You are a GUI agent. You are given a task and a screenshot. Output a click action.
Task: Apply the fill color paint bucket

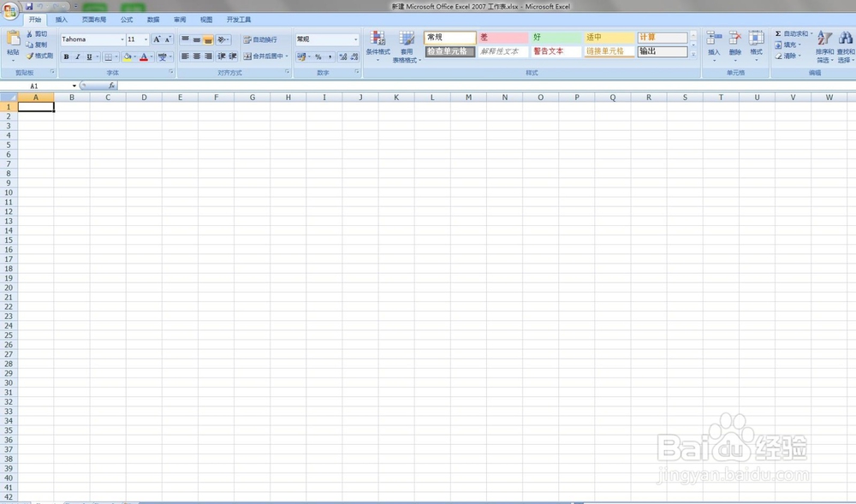[x=128, y=56]
